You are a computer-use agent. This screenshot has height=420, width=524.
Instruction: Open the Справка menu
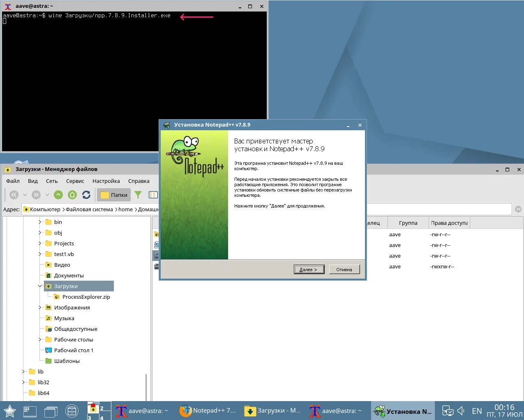click(139, 181)
